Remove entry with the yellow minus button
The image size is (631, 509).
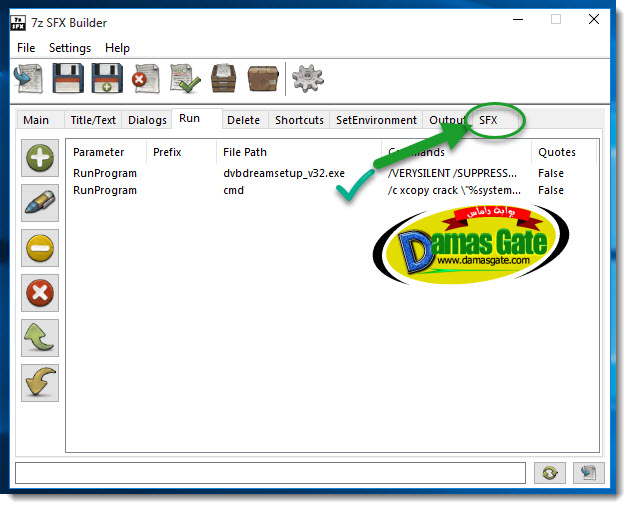point(40,248)
